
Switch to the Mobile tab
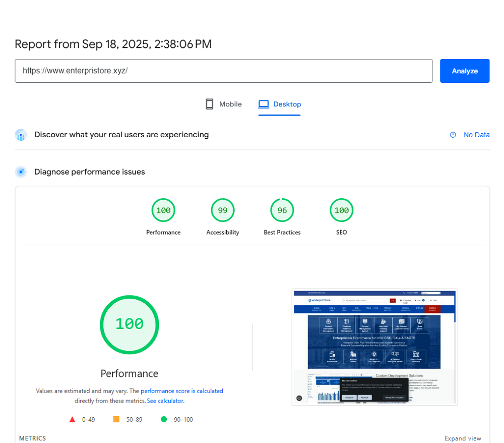click(x=224, y=104)
